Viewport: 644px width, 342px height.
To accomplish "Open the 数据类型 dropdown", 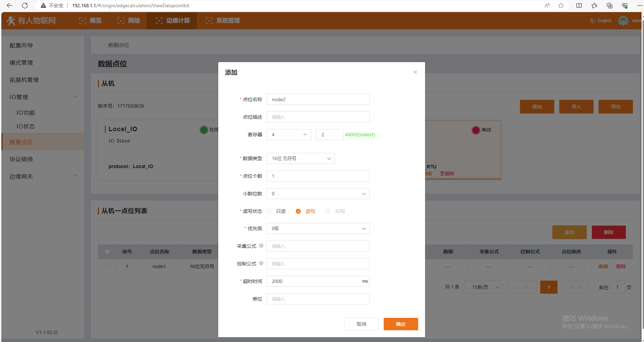I will 300,158.
